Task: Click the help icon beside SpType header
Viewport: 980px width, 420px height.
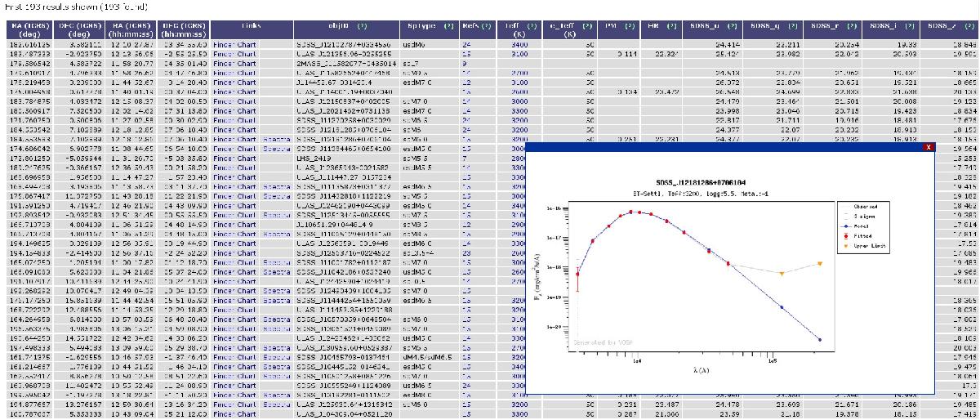Action: coord(448,26)
